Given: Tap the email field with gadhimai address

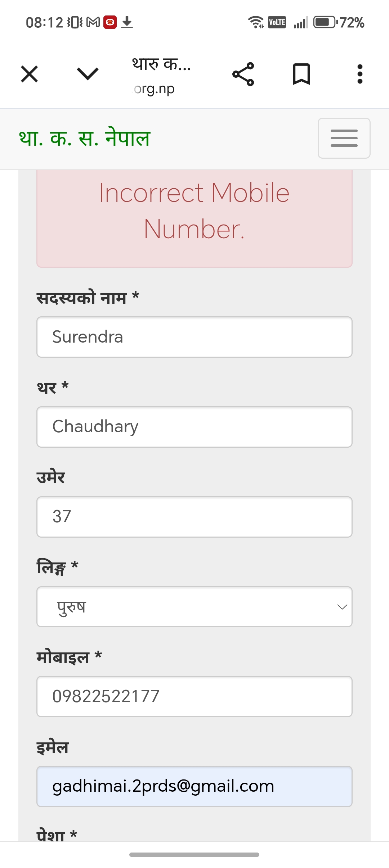Looking at the screenshot, I should (x=194, y=786).
